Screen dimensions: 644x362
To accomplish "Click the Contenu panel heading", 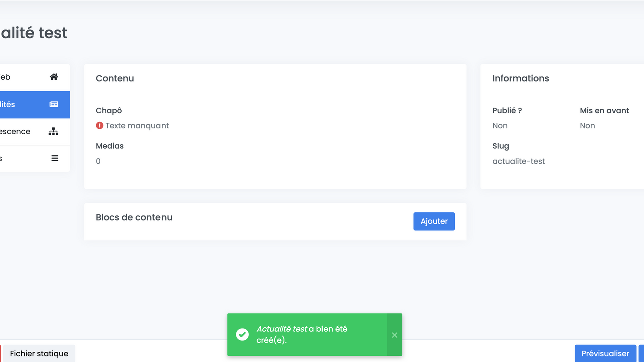I will coord(115,78).
